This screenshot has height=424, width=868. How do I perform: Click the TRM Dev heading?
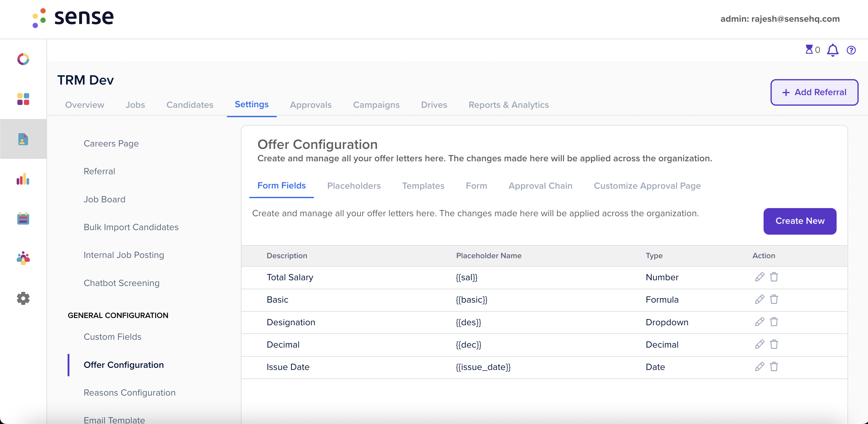[x=85, y=80]
